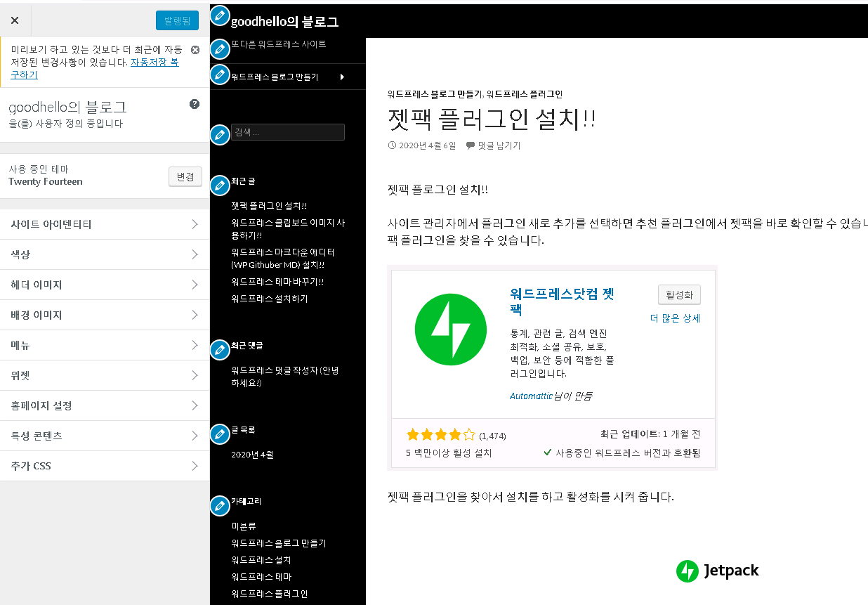Expand the 특성 콘텐츠 section

(x=105, y=436)
